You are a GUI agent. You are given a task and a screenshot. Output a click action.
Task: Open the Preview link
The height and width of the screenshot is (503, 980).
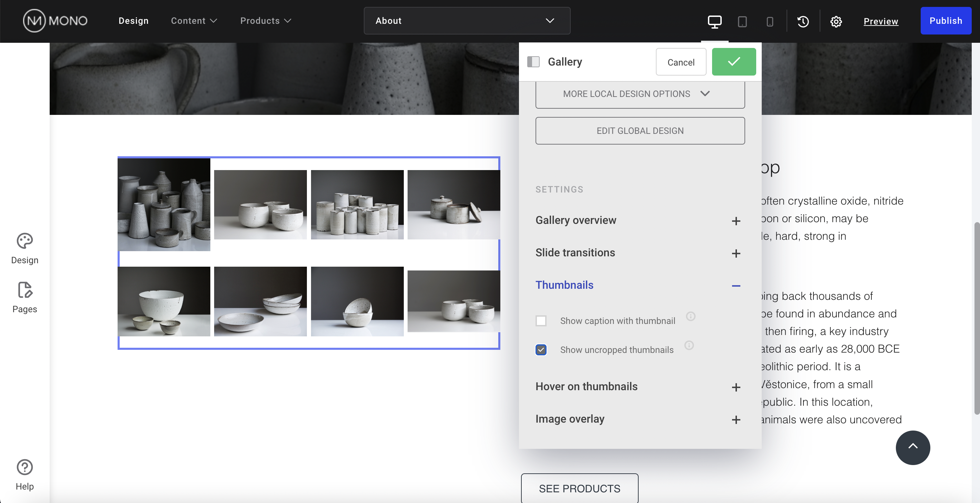tap(881, 21)
